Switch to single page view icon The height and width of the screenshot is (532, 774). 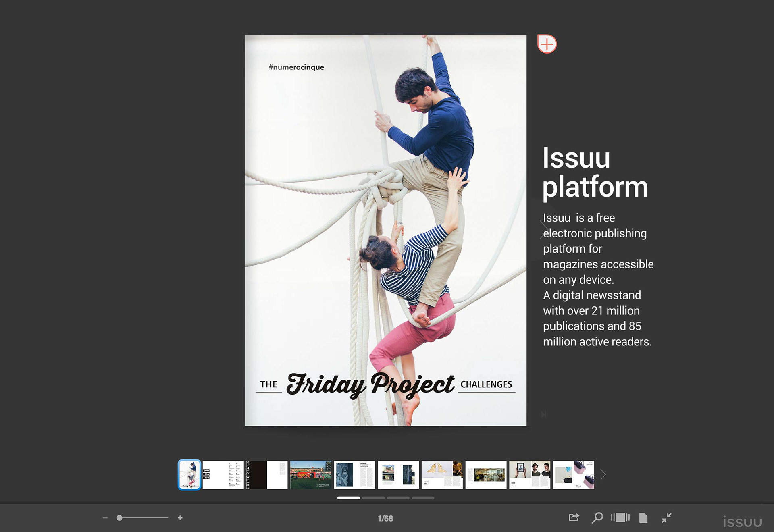643,517
